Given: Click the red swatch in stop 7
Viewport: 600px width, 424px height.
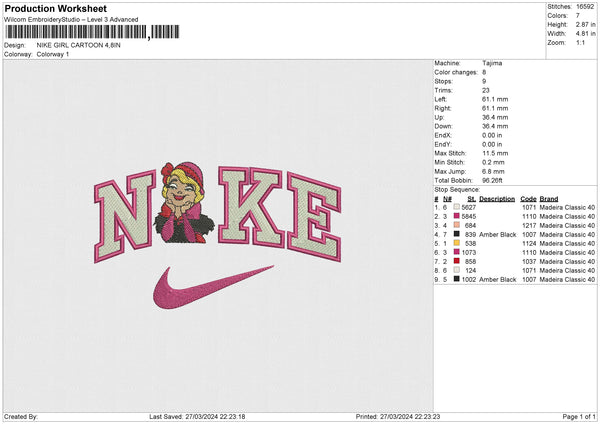Looking at the screenshot, I should pos(457,261).
